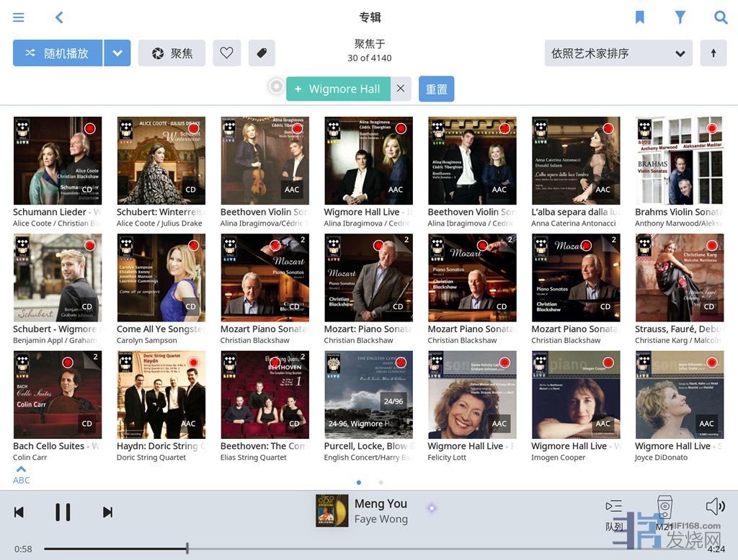Image resolution: width=738 pixels, height=560 pixels.
Task: Open the hamburger navigation menu
Action: pos(19,17)
